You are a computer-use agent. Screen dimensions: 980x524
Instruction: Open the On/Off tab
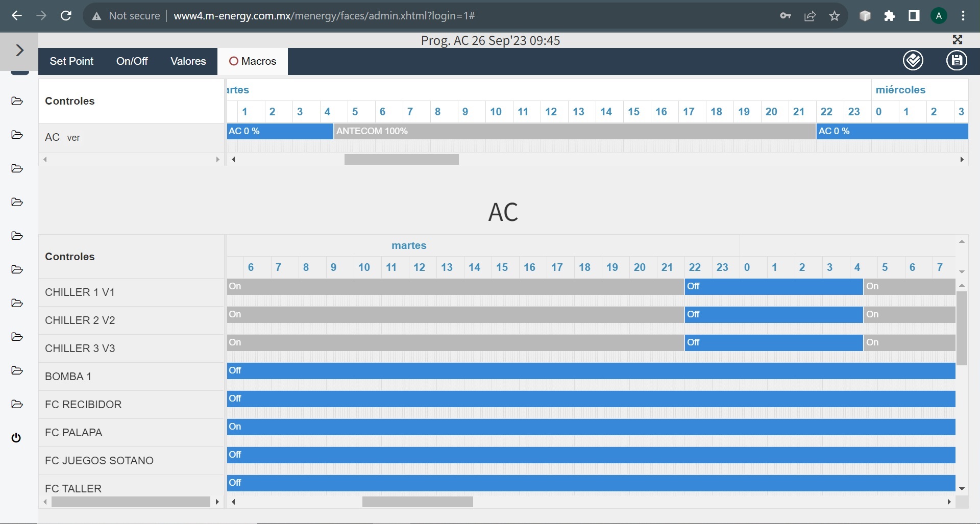point(132,61)
